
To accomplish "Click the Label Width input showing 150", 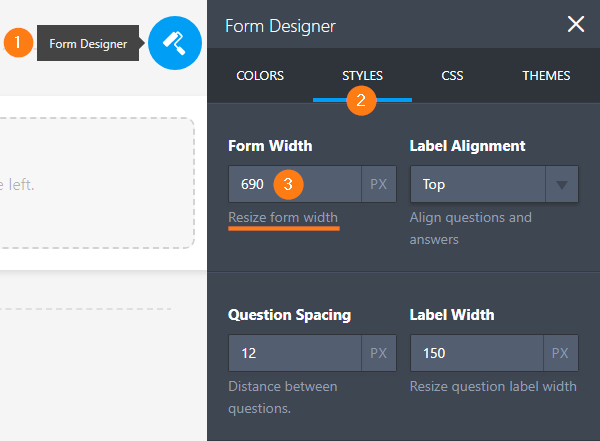I will (x=476, y=353).
